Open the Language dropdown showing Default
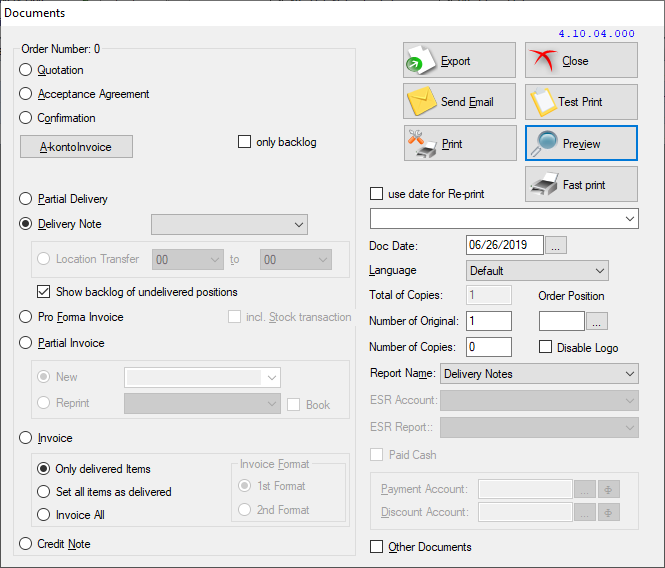The height and width of the screenshot is (568, 665). click(537, 271)
